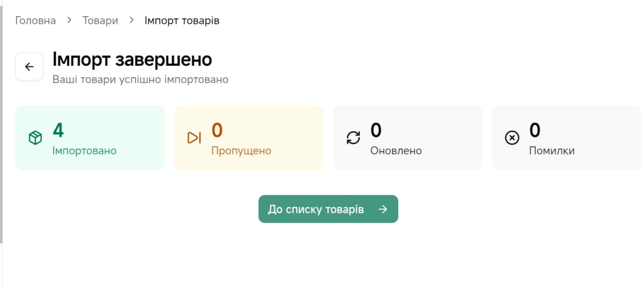This screenshot has width=644, height=286.
Task: Click the Оновлено label
Action: (x=396, y=151)
